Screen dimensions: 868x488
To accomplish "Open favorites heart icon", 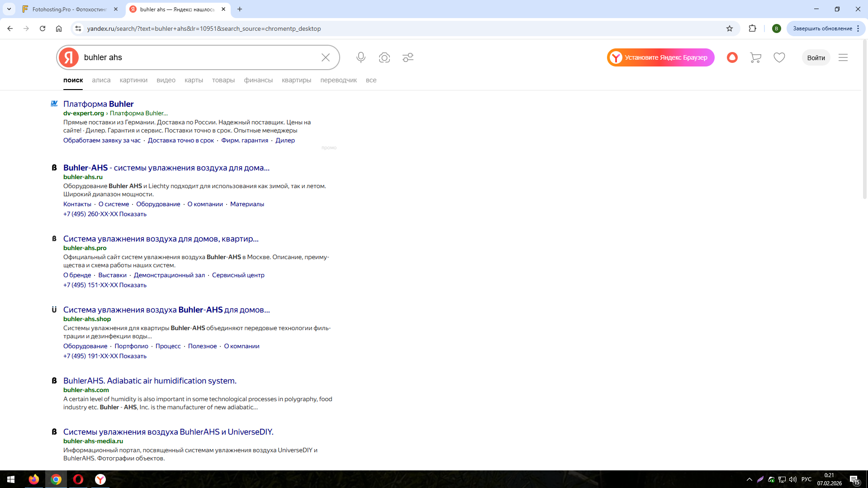I will (779, 57).
